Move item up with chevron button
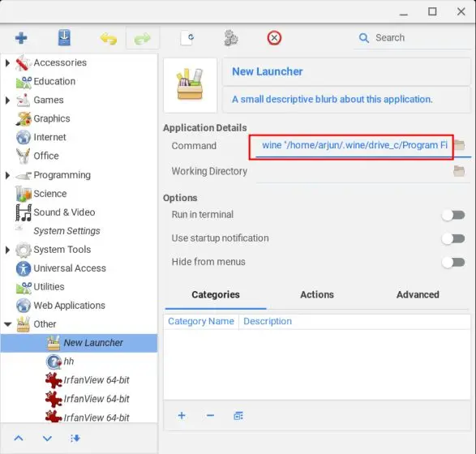The width and height of the screenshot is (476, 454). [x=19, y=439]
